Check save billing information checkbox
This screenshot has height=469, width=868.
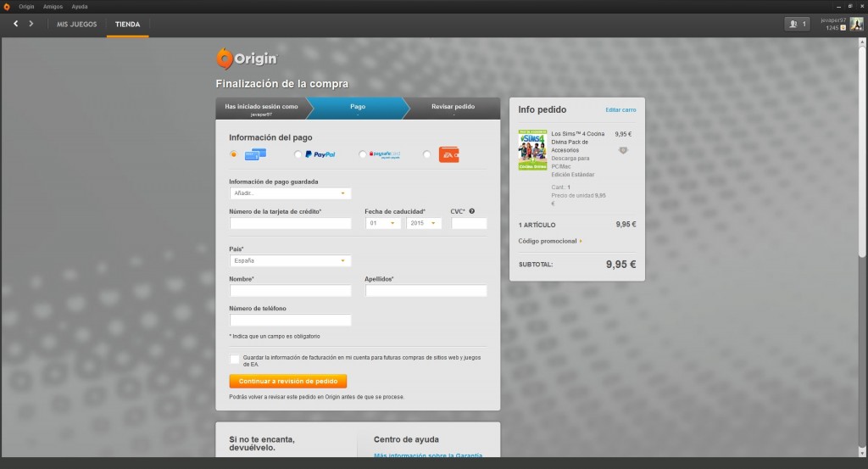(235, 360)
